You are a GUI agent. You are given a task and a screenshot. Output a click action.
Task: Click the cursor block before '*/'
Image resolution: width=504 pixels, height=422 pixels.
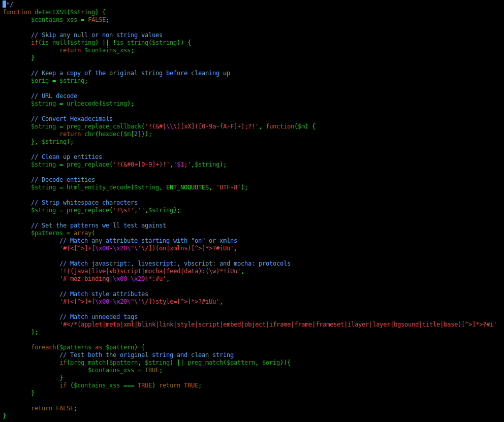[4, 4]
